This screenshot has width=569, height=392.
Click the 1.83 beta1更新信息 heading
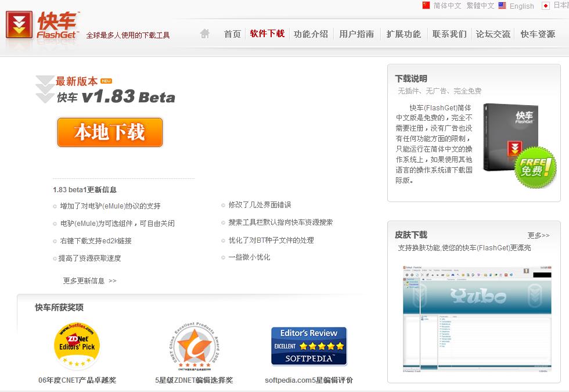pyautogui.click(x=85, y=190)
